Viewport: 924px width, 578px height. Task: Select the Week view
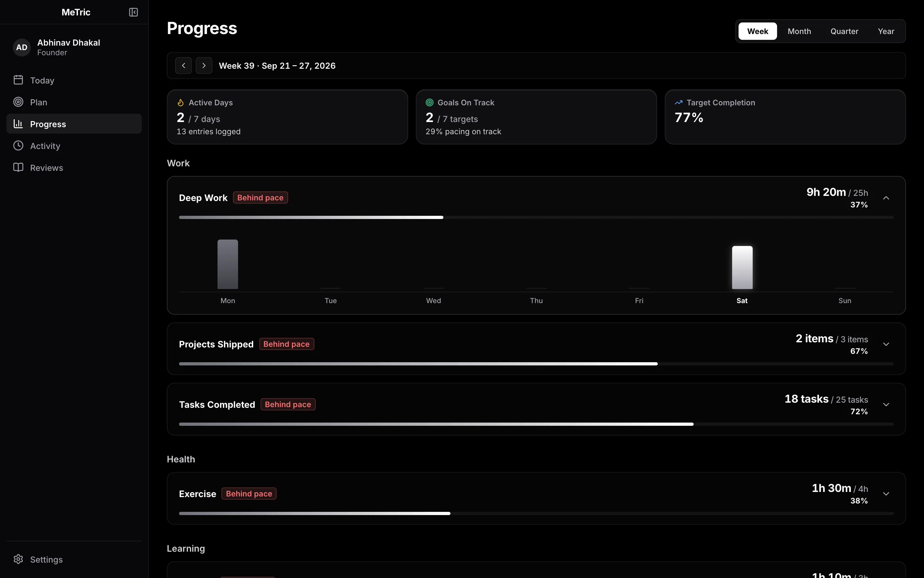click(x=757, y=31)
